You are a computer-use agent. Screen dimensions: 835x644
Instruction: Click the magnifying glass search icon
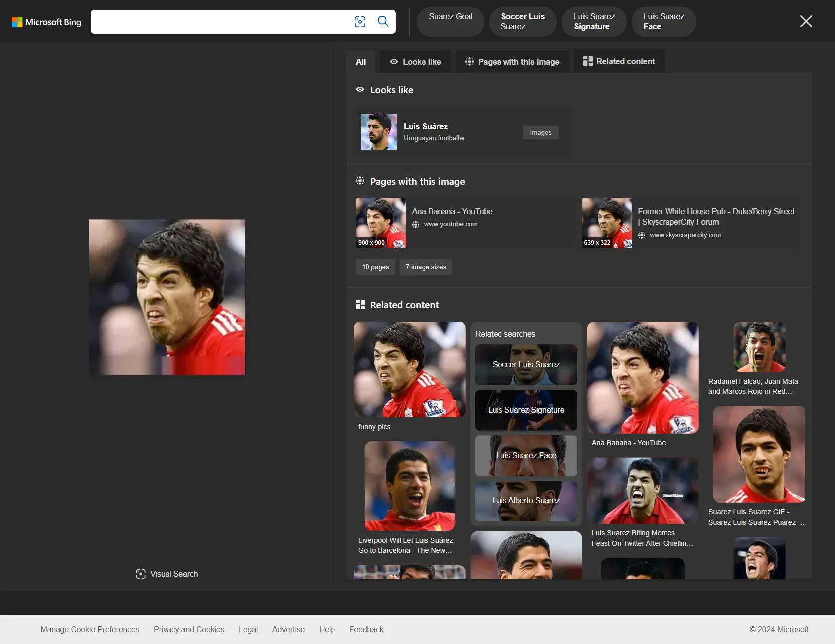click(383, 22)
